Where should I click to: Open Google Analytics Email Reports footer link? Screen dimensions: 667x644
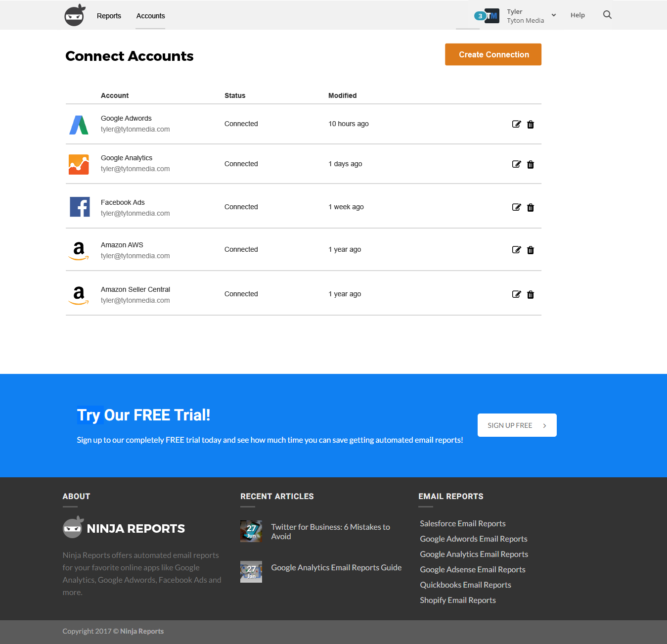474,554
